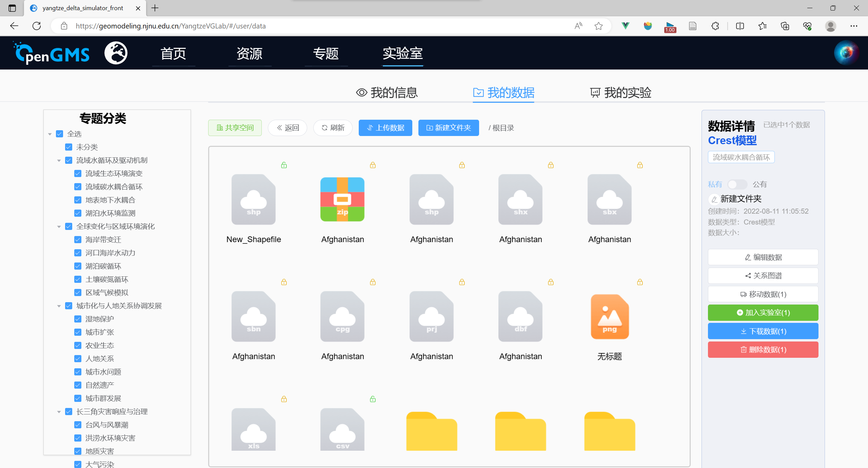868x468 pixels.
Task: Click the pencil rename icon beside 新建文件夹
Action: click(714, 199)
